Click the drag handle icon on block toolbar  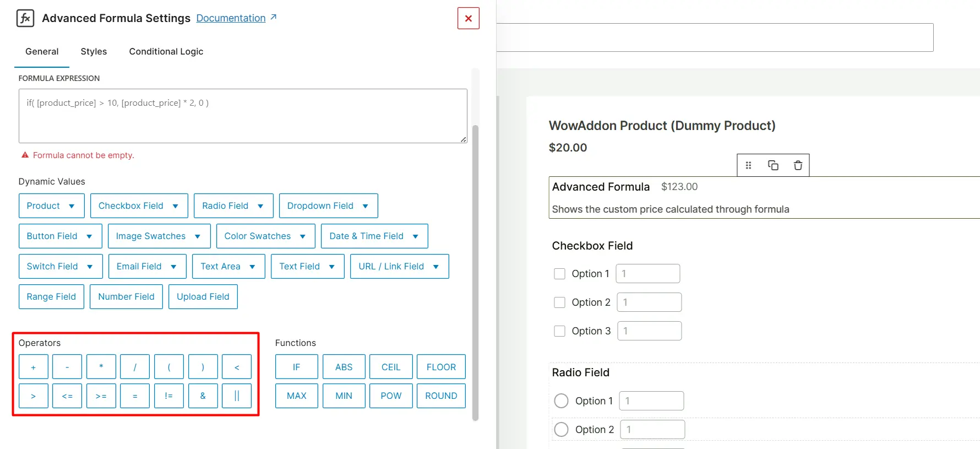(x=748, y=165)
